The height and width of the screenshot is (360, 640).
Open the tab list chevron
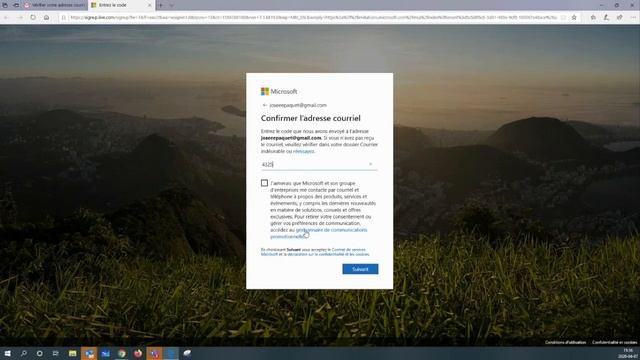pyautogui.click(x=171, y=5)
